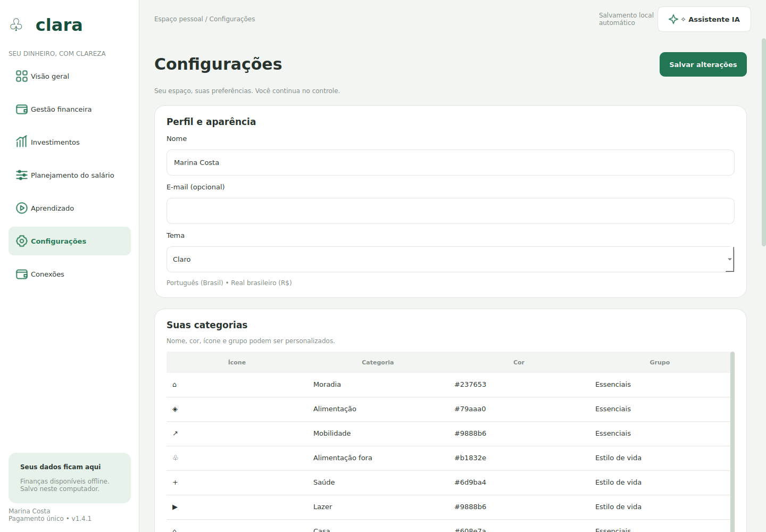
Task: Select the Alimentação color value #79aaa0
Action: pos(470,409)
